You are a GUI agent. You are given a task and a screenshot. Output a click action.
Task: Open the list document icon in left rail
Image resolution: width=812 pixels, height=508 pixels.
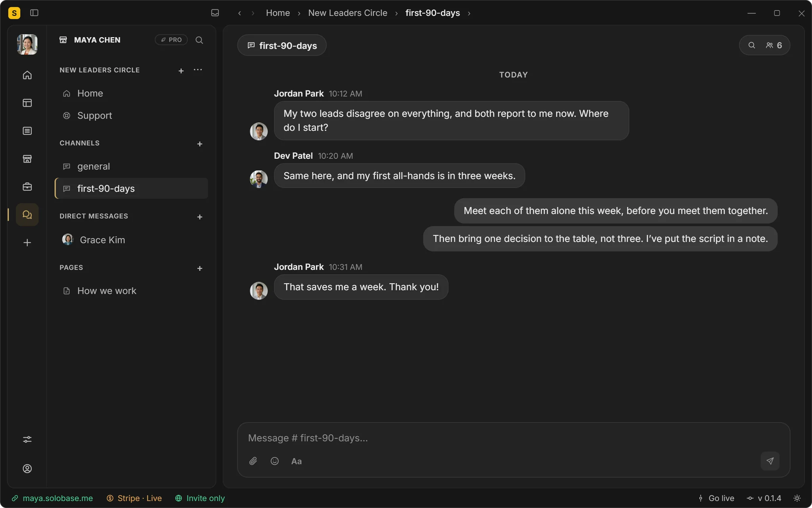pos(27,131)
